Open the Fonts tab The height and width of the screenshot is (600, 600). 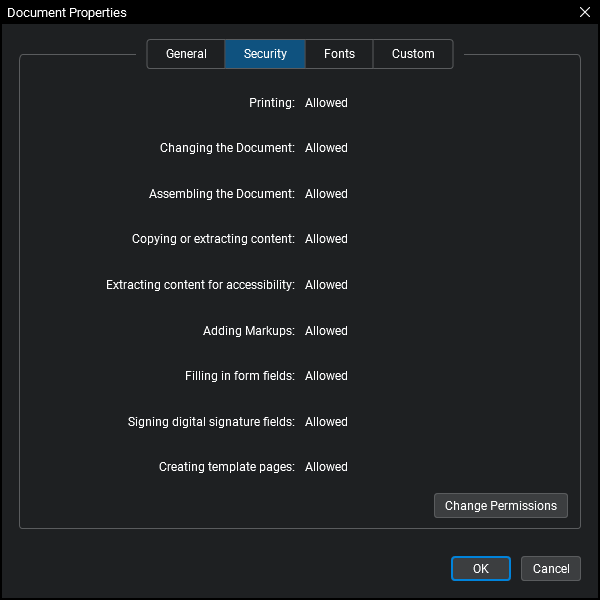coord(339,54)
